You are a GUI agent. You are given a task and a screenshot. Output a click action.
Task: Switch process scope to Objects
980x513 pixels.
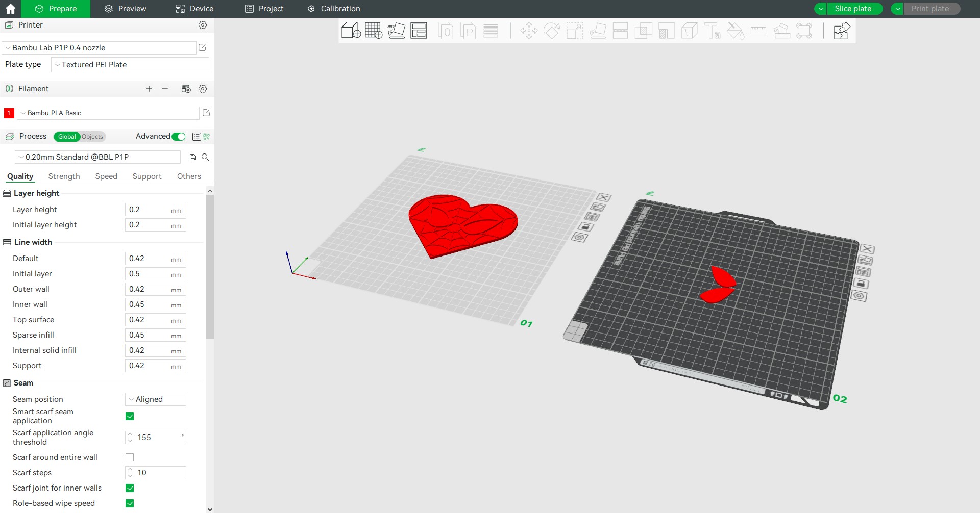(92, 137)
